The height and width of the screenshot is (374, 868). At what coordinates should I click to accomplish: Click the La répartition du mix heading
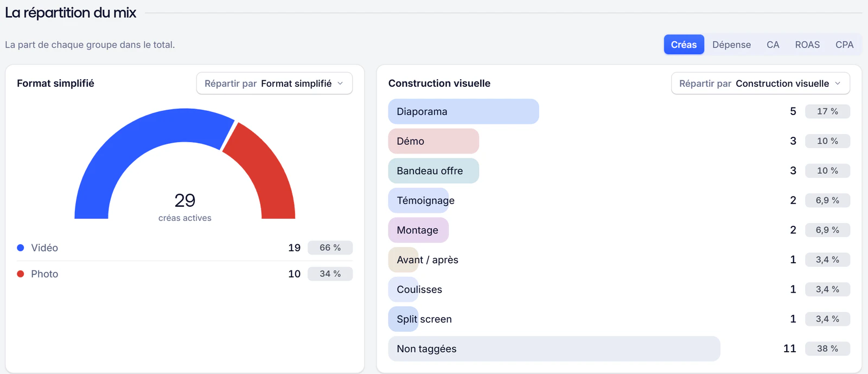[x=71, y=12]
